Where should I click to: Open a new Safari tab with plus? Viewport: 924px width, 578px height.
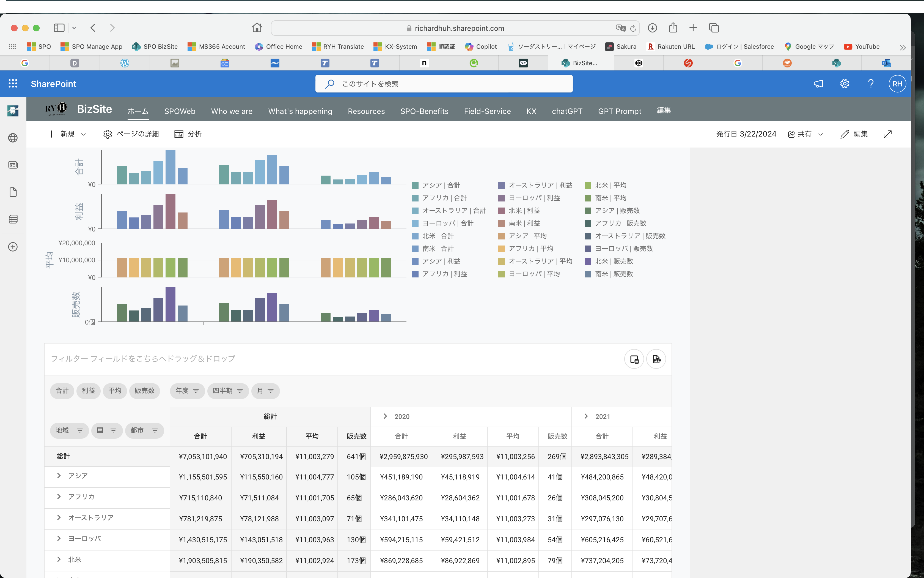(x=693, y=28)
